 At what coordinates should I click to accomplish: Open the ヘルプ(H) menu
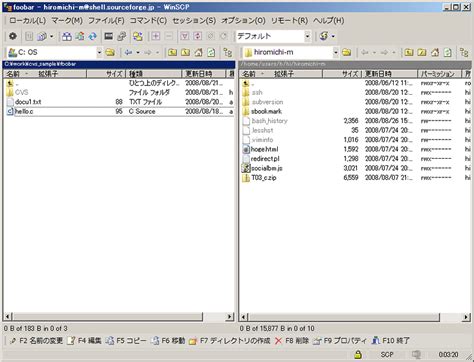(x=328, y=21)
